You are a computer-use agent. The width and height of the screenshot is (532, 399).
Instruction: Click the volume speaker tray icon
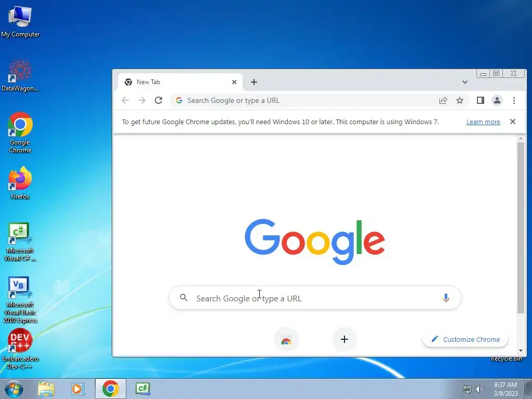coord(479,389)
